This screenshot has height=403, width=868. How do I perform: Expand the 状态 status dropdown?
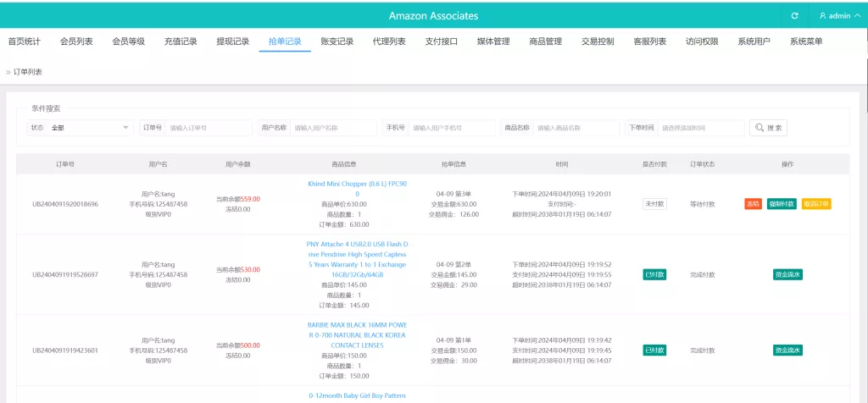[x=91, y=128]
